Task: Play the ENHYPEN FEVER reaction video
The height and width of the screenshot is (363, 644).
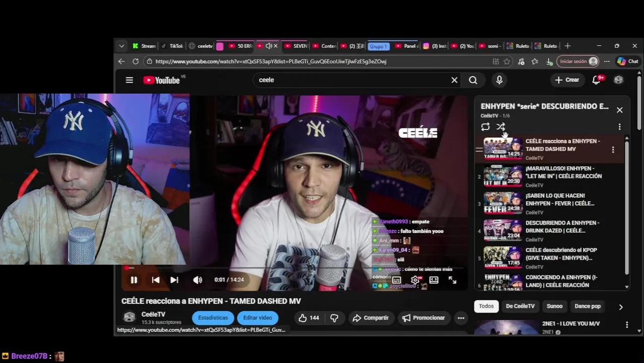Action: (x=549, y=203)
